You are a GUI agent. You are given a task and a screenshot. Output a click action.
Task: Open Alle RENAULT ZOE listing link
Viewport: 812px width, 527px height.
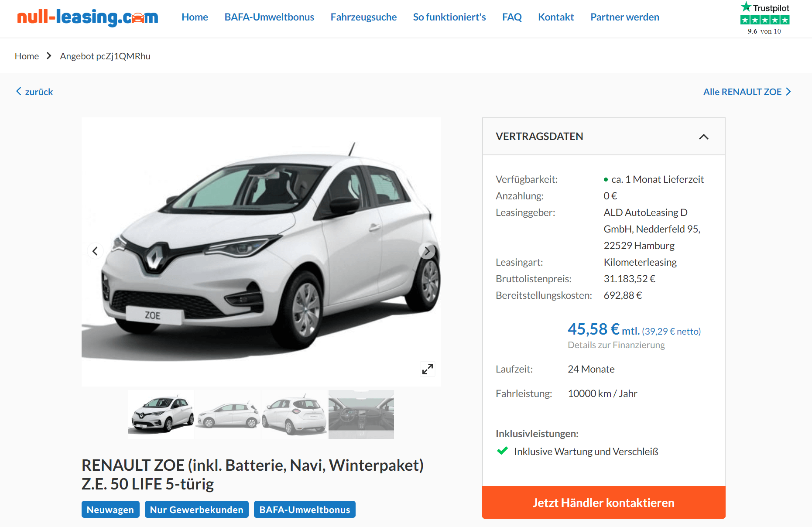coord(747,92)
